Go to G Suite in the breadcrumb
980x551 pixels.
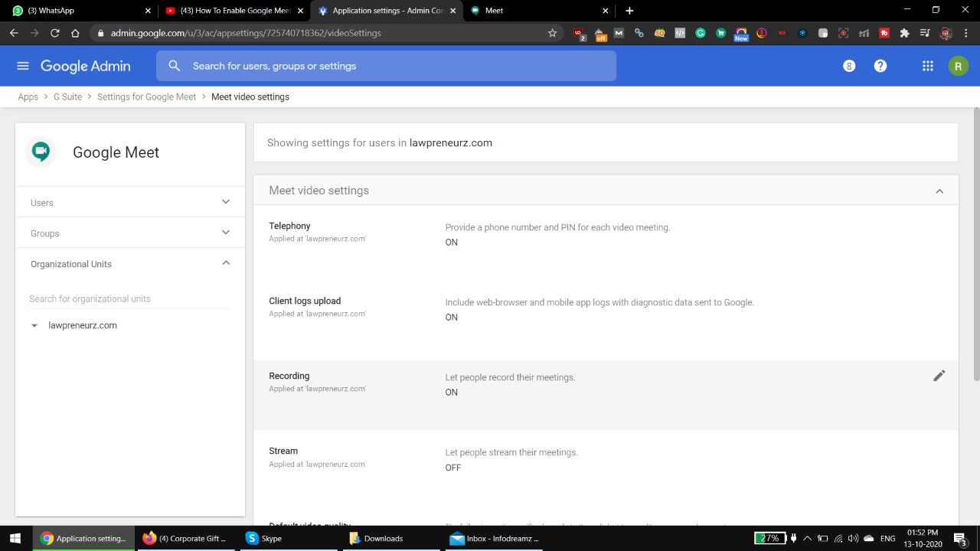[67, 97]
